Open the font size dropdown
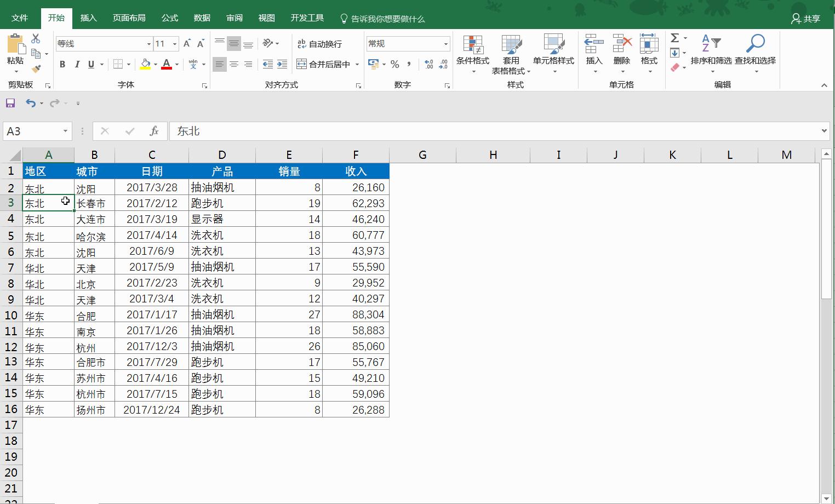This screenshot has height=504, width=835. tap(174, 44)
